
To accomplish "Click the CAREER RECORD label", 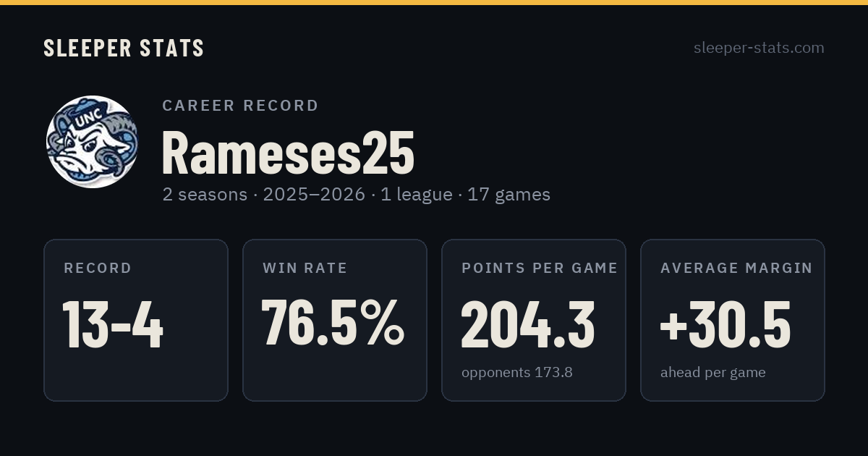I will [240, 106].
